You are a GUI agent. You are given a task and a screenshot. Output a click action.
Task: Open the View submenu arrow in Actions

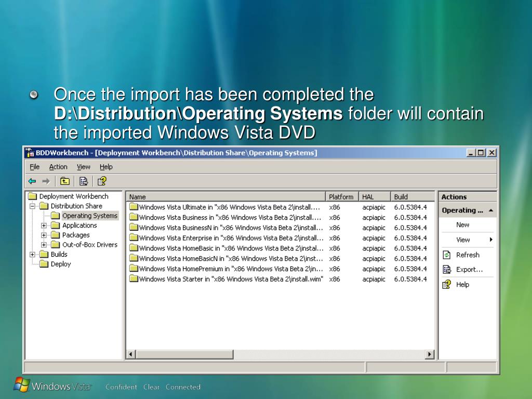490,240
